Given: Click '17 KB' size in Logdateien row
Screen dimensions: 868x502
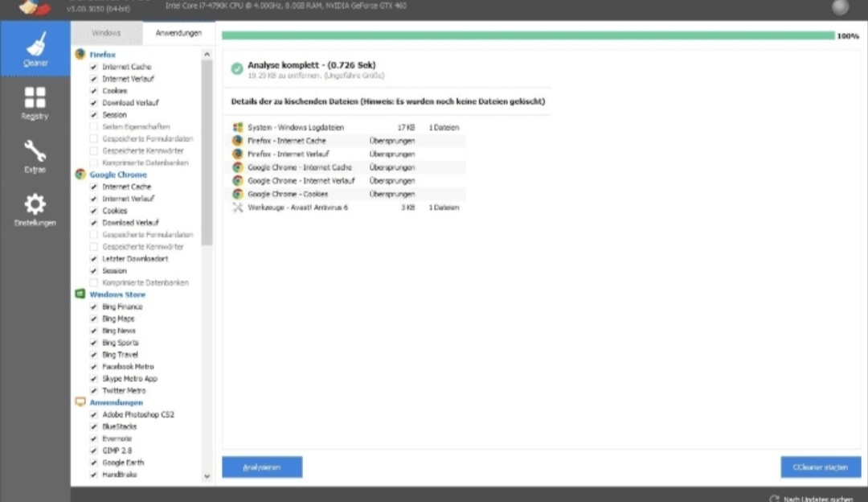Looking at the screenshot, I should tap(406, 127).
